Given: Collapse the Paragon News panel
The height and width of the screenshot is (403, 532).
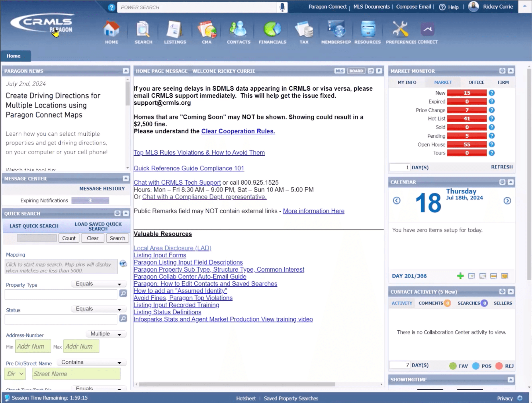Looking at the screenshot, I should coord(126,71).
